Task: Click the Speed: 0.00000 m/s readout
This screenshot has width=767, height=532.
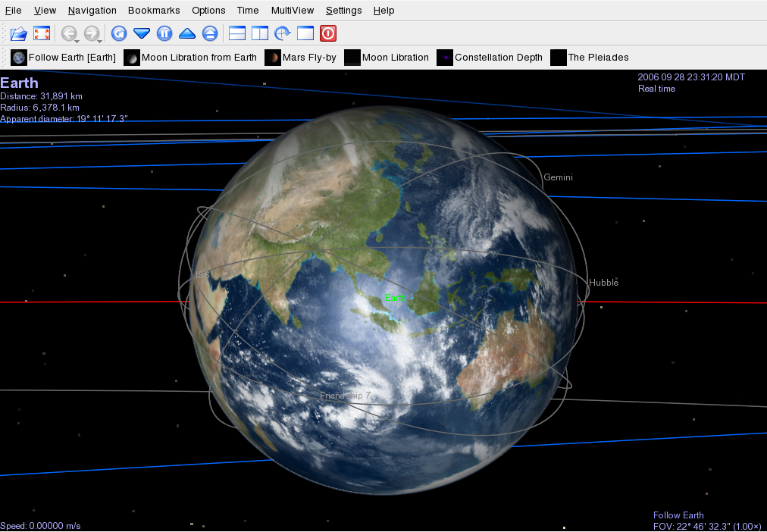Action: [41, 526]
